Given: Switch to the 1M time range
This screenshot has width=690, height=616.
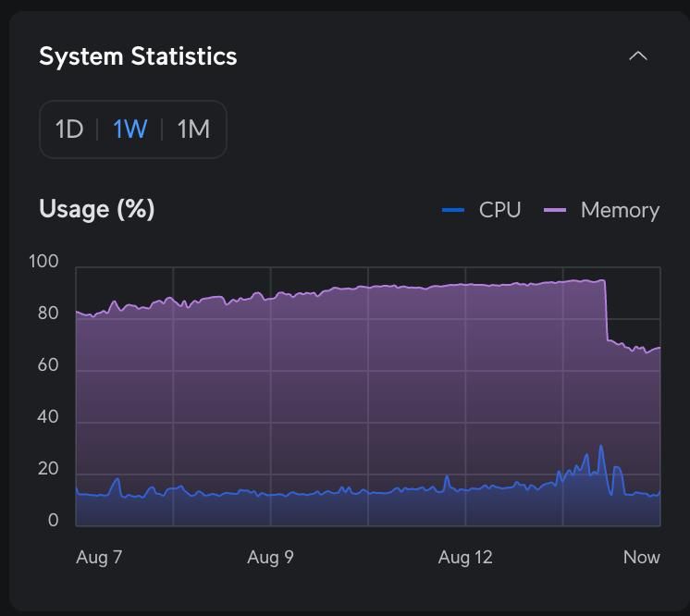Looking at the screenshot, I should tap(193, 129).
